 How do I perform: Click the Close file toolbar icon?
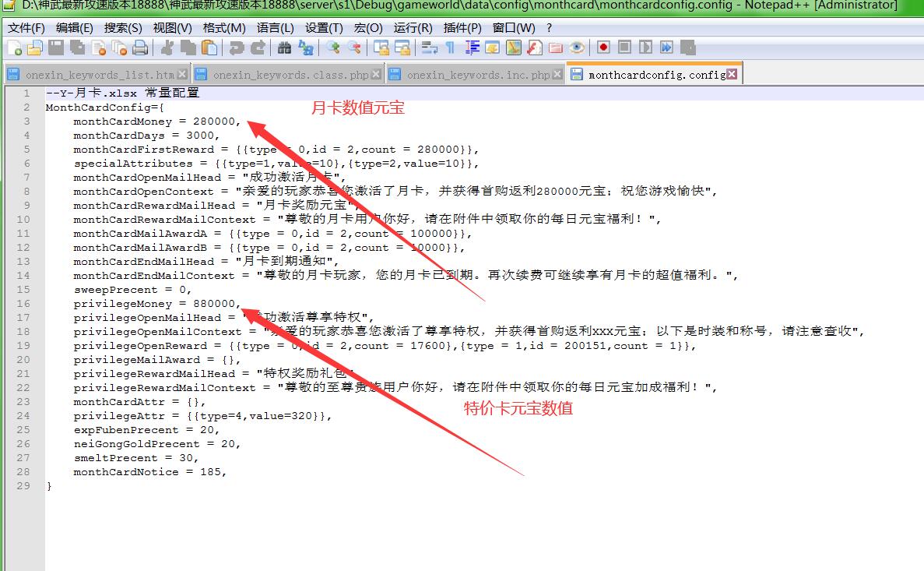tap(98, 48)
